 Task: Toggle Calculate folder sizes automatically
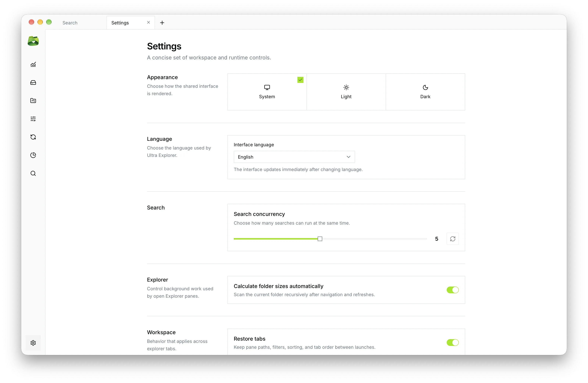tap(453, 290)
